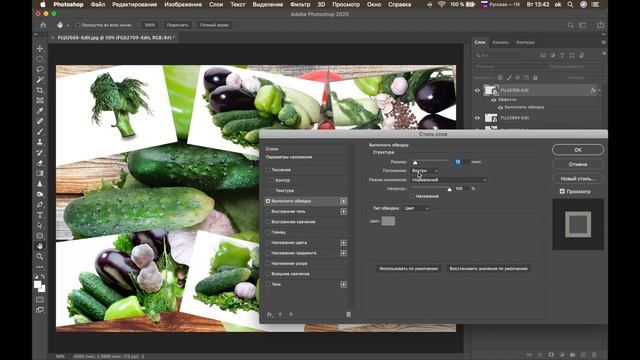Viewport: 640px width, 360px height.
Task: Click the fx icon at Layer Style dialog bottom
Action: 269,314
